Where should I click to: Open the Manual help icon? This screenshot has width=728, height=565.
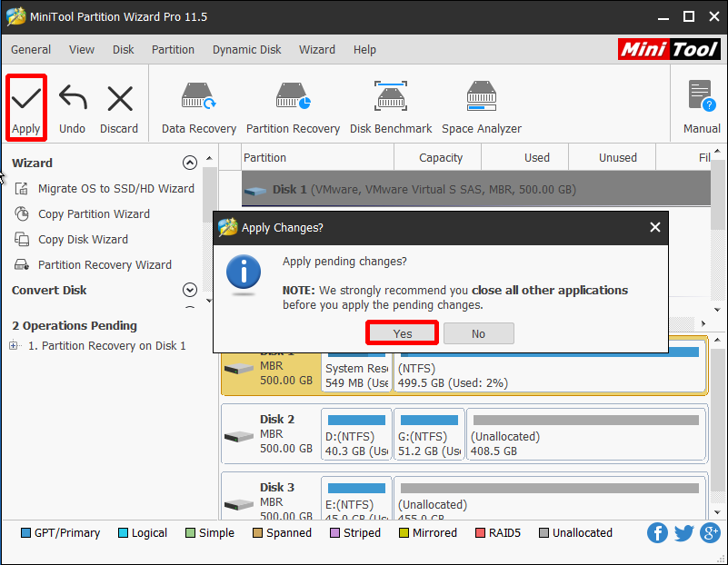[x=702, y=96]
